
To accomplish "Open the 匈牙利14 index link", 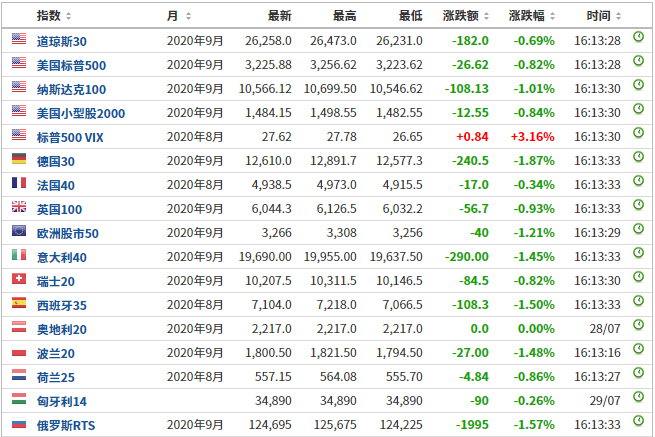I will (x=62, y=401).
